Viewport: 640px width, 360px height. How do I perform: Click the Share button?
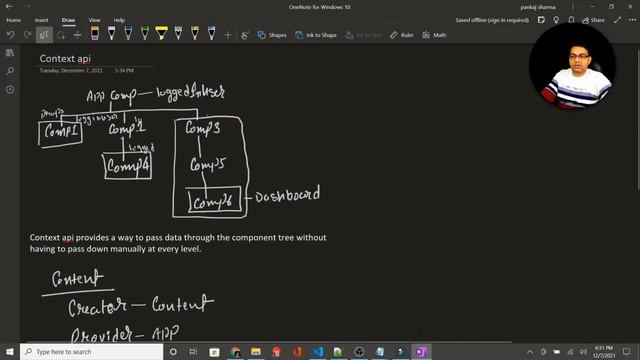click(593, 20)
